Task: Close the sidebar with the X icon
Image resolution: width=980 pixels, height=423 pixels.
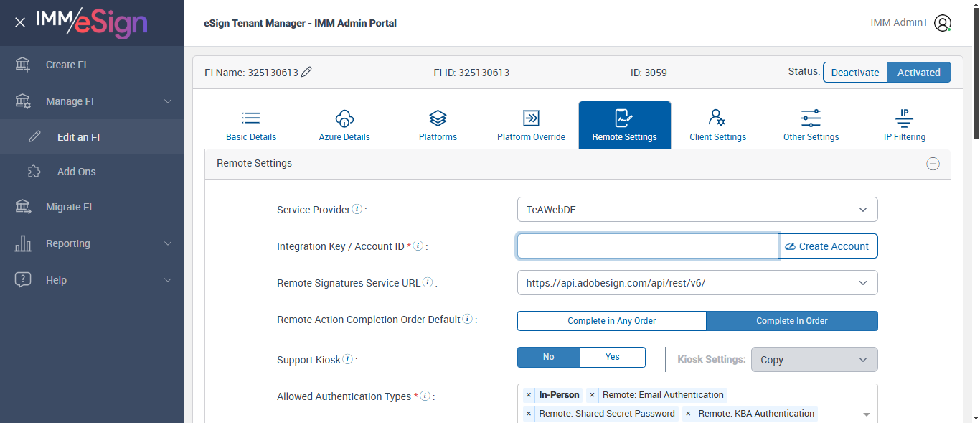Action: coord(20,22)
